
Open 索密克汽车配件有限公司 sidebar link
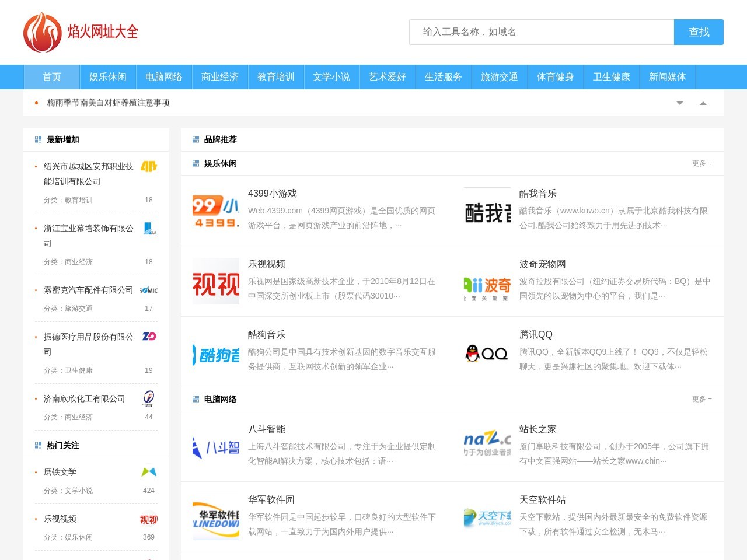coord(89,290)
